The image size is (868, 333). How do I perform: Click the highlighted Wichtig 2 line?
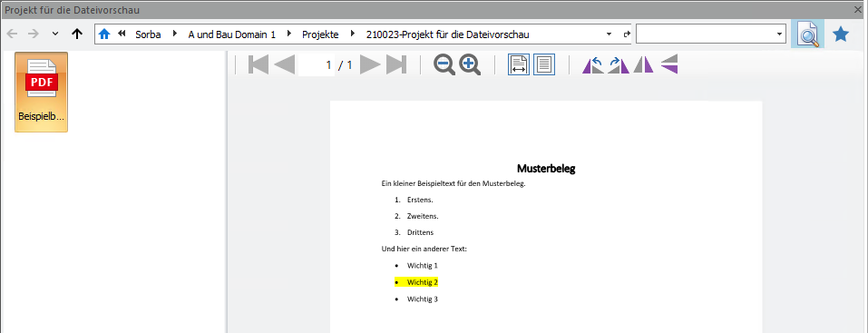coord(416,282)
